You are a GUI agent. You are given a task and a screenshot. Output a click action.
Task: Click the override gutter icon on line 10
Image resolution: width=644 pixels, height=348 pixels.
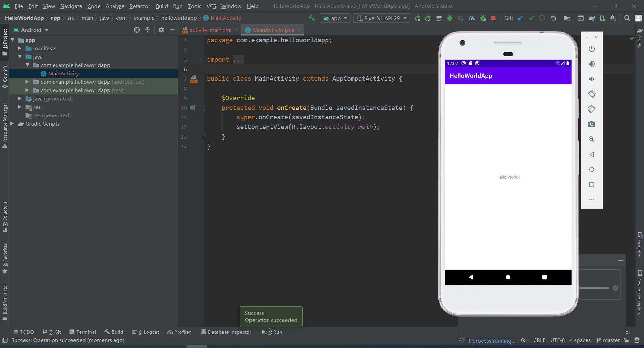(193, 108)
